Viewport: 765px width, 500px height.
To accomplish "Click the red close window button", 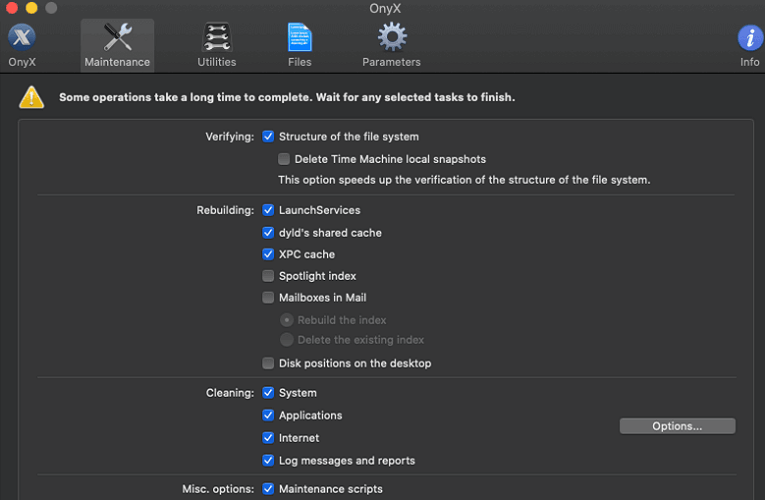I will coord(12,8).
